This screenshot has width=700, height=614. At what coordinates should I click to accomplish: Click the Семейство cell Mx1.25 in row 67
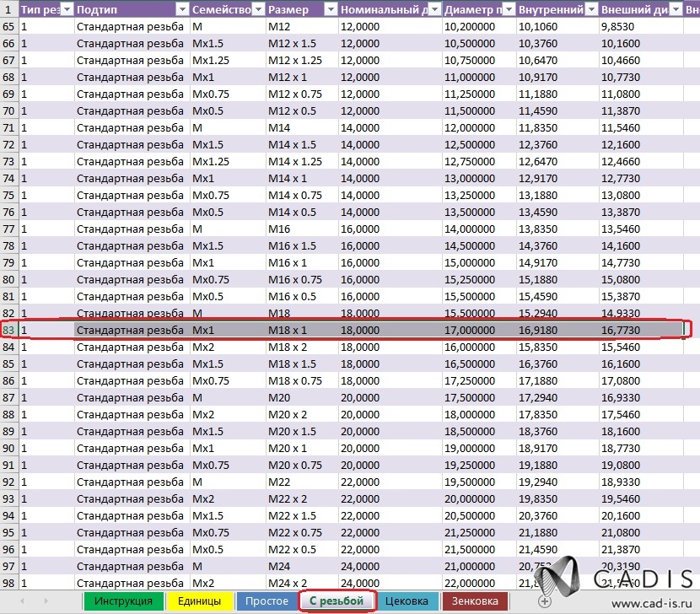tap(228, 60)
